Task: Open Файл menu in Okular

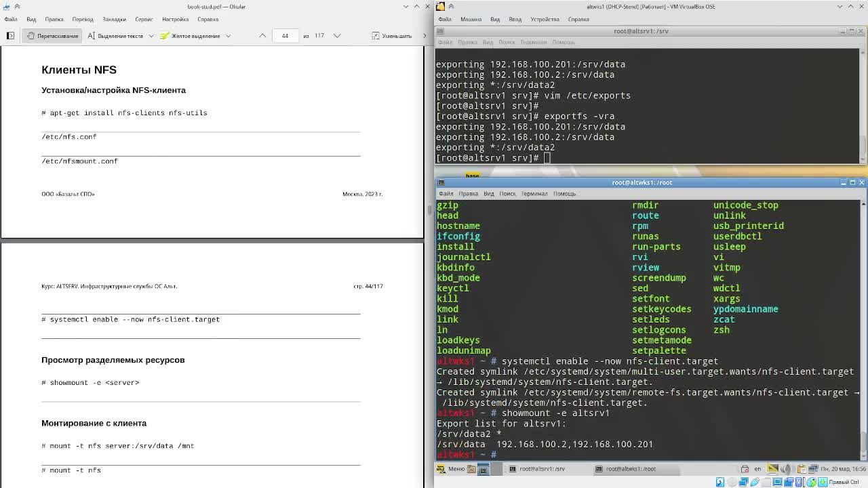Action: click(x=11, y=19)
